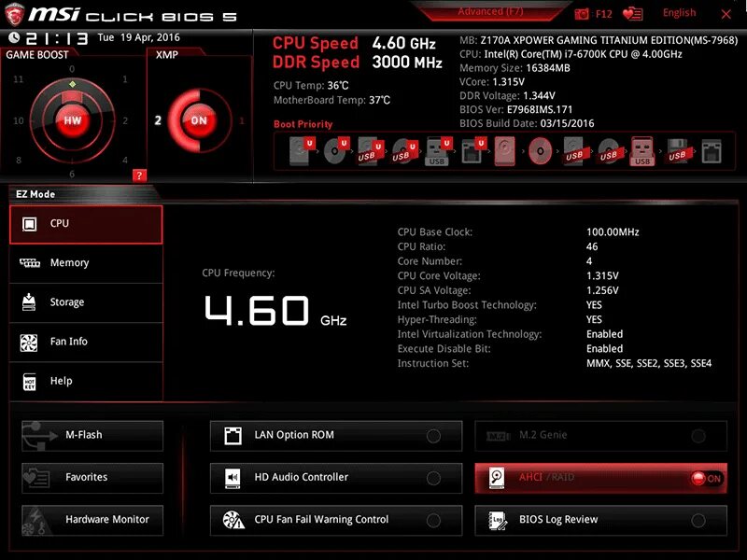Screen dimensions: 747x560
Task: Click the Boot Priority label
Action: click(303, 124)
